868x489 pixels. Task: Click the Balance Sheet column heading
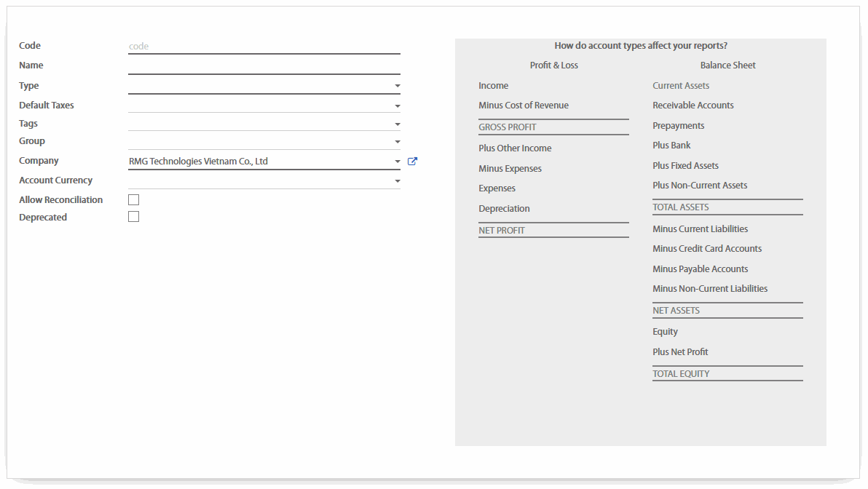point(727,65)
